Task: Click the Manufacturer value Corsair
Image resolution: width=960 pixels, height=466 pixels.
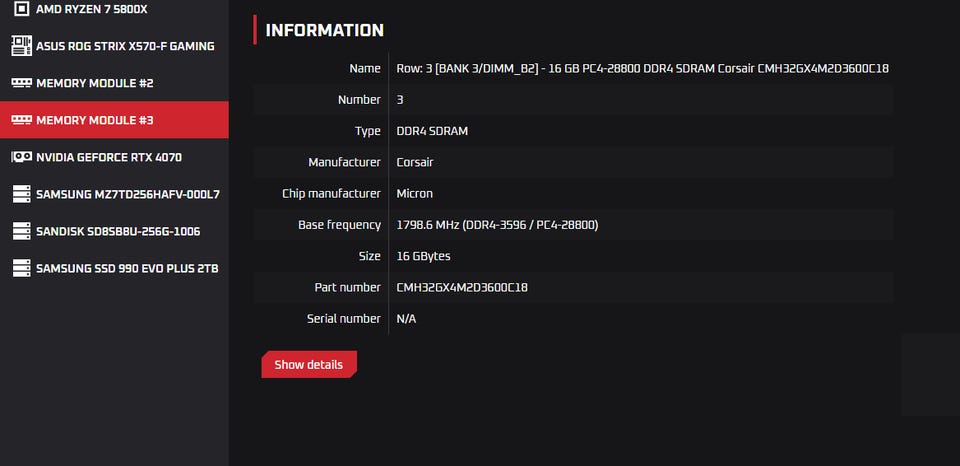Action: 416,162
